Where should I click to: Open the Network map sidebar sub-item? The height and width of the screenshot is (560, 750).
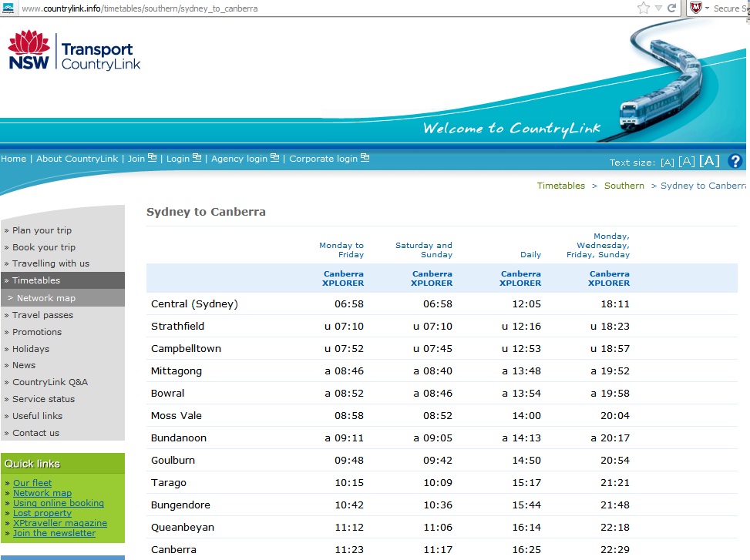[x=62, y=297]
